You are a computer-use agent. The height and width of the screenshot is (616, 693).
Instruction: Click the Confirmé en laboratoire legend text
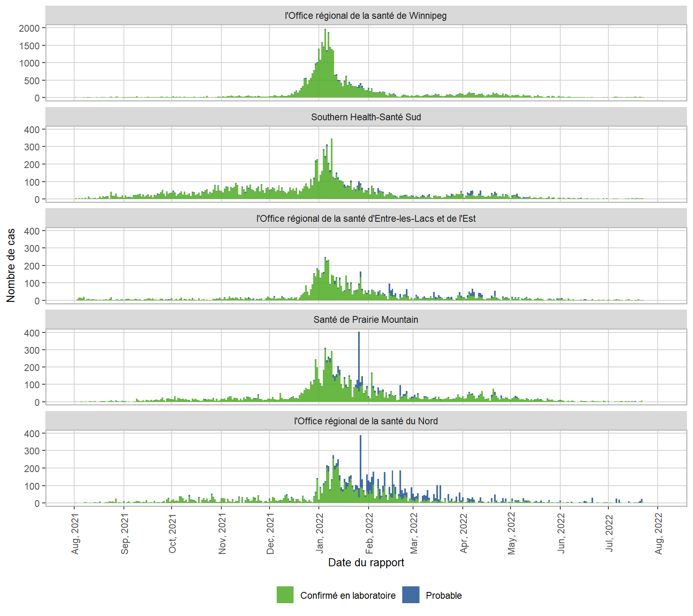pos(348,596)
